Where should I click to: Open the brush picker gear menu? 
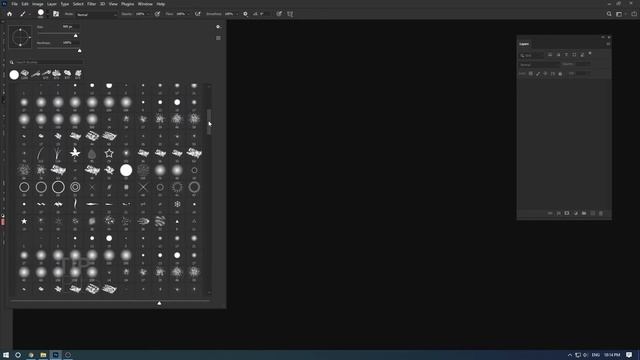pyautogui.click(x=218, y=27)
